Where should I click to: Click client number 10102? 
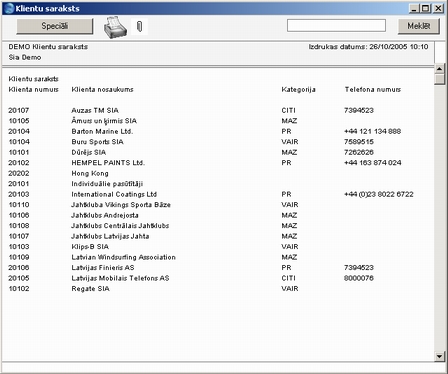[19, 289]
